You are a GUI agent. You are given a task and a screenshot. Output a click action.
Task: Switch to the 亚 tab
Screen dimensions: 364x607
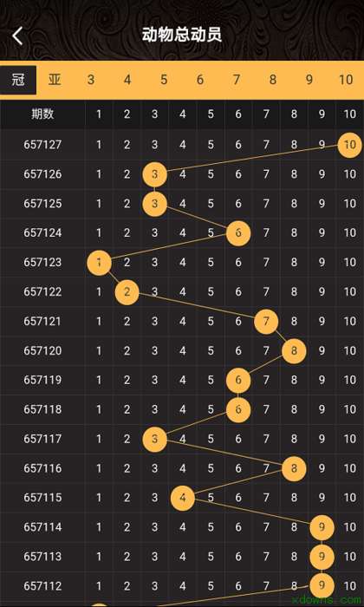coord(55,80)
